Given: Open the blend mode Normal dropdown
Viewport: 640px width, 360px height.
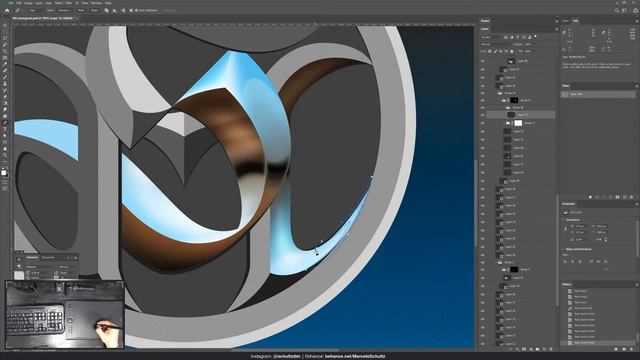Looking at the screenshot, I should coord(496,44).
